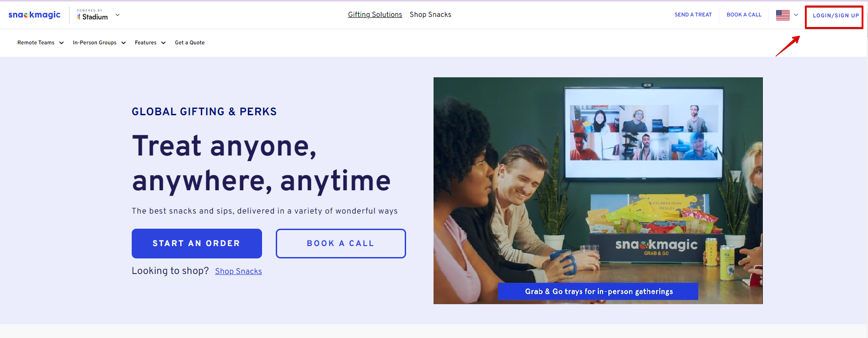Click the Grab & Go trays banner
Screen dimensions: 868x338
pyautogui.click(x=598, y=291)
